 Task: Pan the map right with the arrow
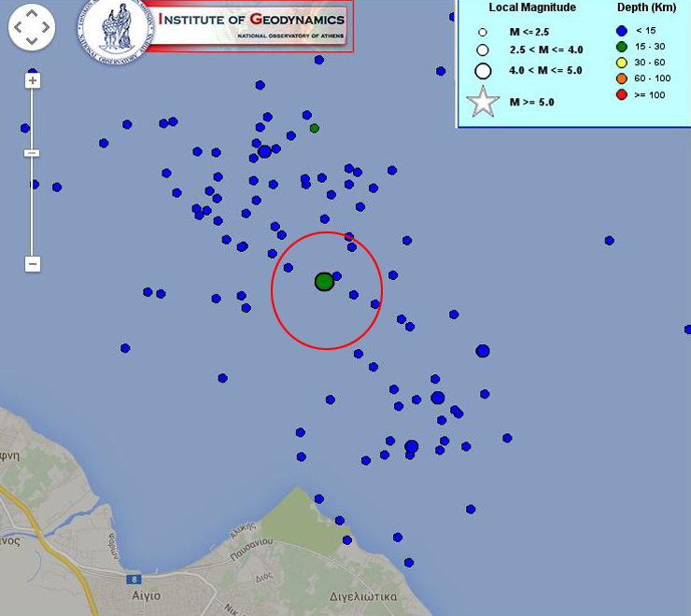coord(45,28)
